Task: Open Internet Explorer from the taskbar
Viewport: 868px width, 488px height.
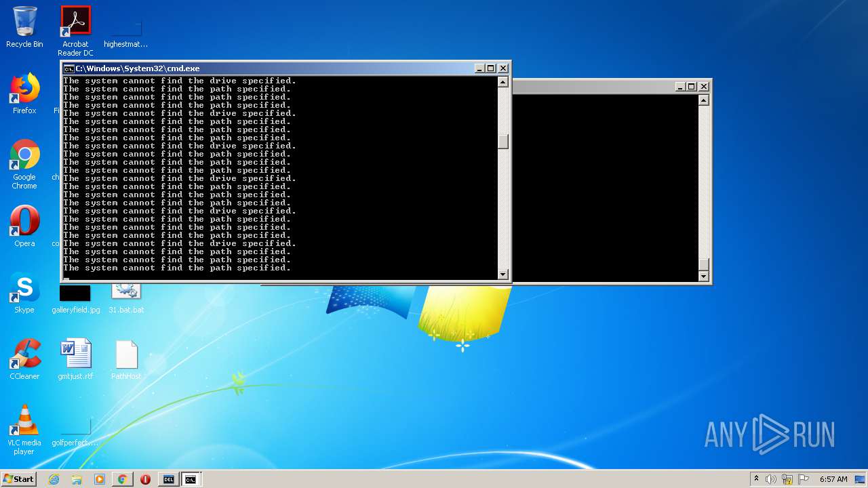Action: [54, 479]
